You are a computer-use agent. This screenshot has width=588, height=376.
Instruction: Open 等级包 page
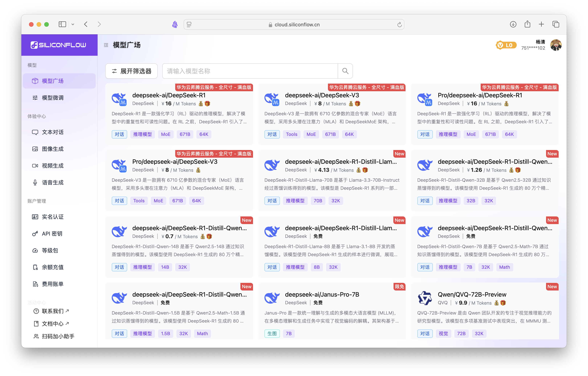[x=59, y=251]
